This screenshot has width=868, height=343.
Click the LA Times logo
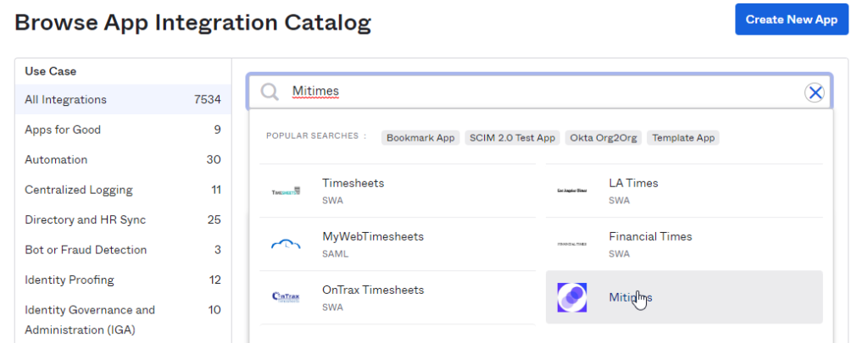pos(572,191)
